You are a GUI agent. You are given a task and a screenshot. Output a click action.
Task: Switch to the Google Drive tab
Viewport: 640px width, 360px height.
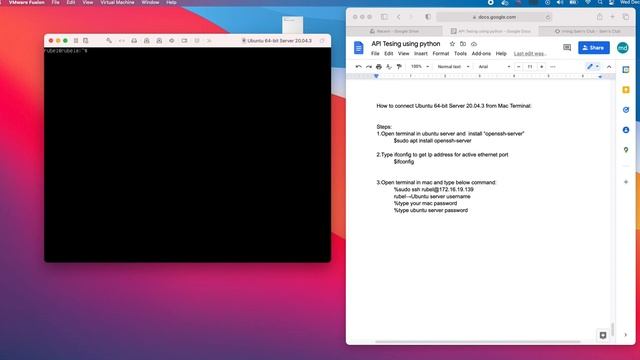[394, 31]
